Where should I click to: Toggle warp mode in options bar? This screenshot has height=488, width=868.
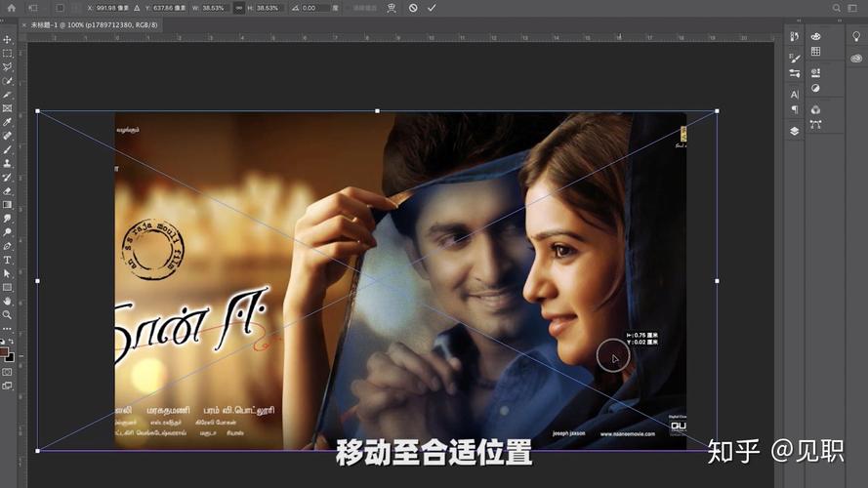[x=392, y=8]
